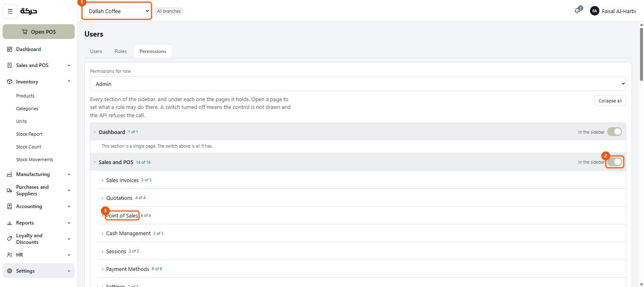644x287 pixels.
Task: Click the cart icon on Open POS
Action: [25, 32]
